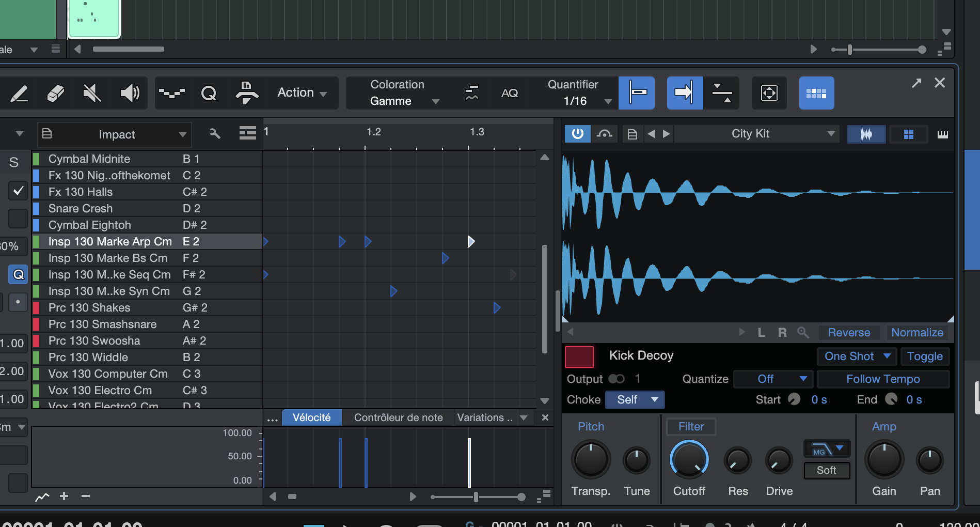Select the pencil draw tool
Image resolution: width=980 pixels, height=527 pixels.
click(19, 94)
